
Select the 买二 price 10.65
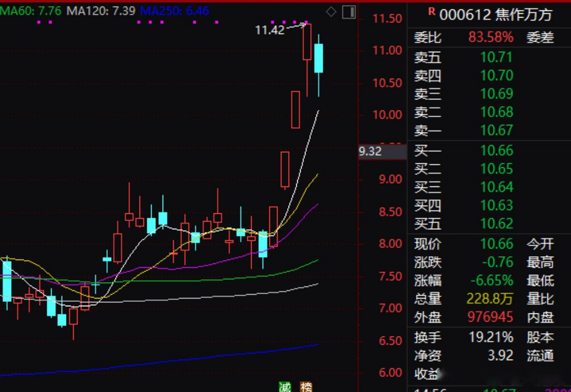pos(497,169)
